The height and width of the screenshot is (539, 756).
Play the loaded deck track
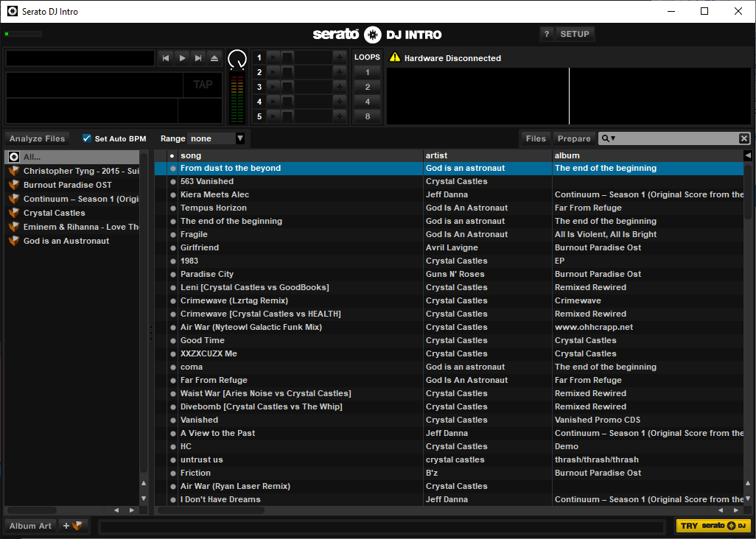point(182,58)
